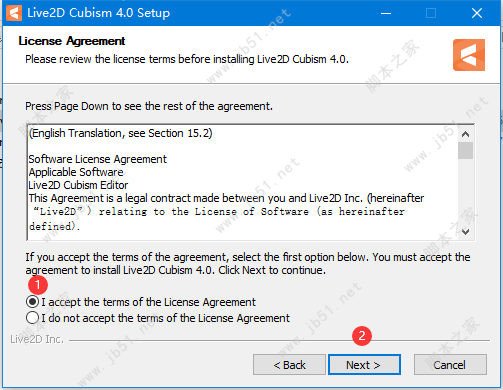Select the accept license terms radio button
503x390 pixels.
32,302
